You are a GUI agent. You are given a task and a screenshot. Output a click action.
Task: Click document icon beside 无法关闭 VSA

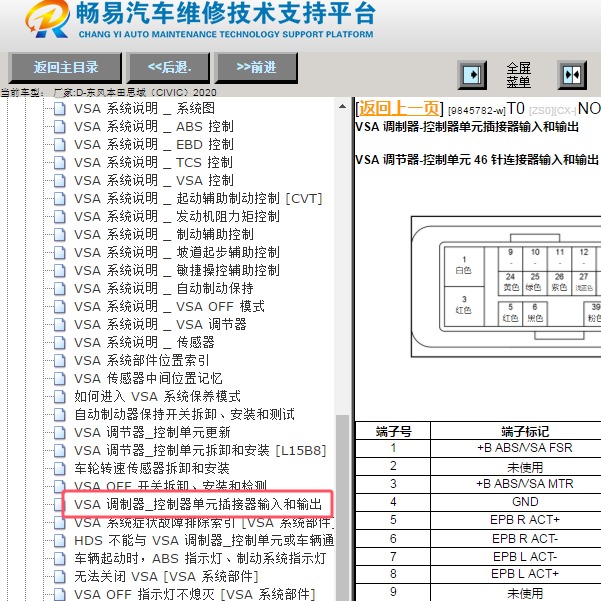(59, 577)
